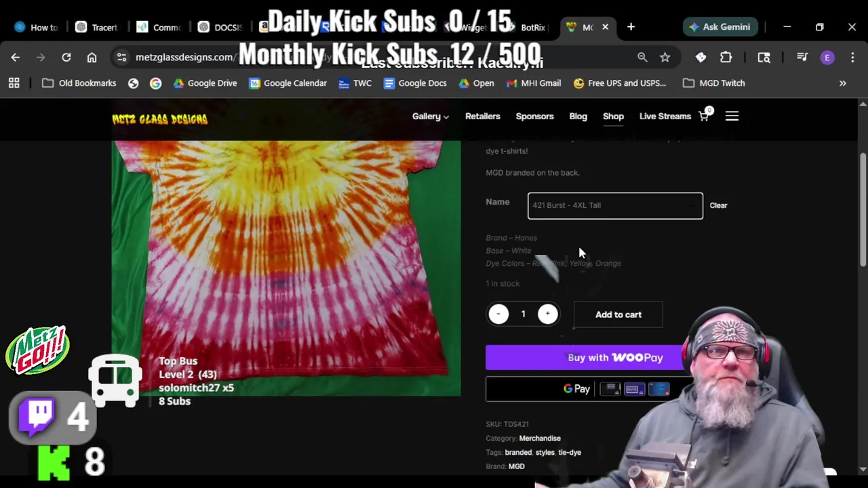
Task: Increase quantity with the plus button
Action: (x=548, y=314)
